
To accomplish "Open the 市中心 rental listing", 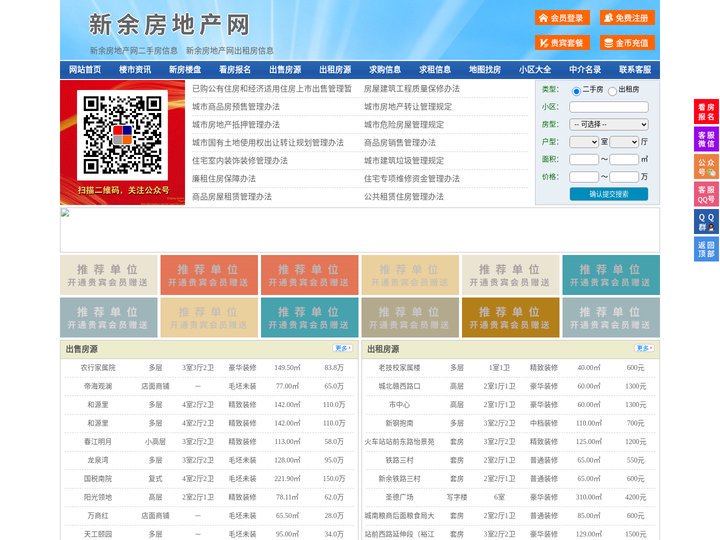I will click(x=399, y=405).
